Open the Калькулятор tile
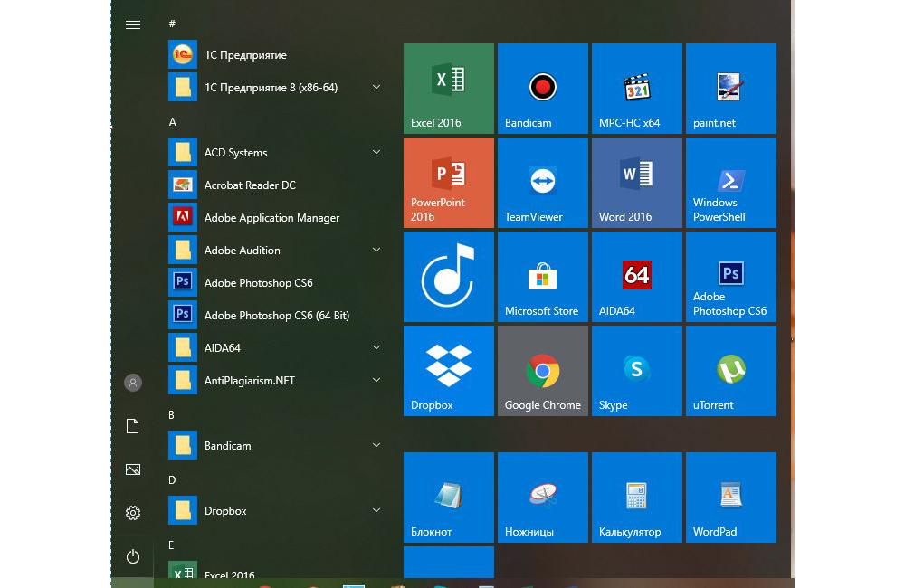 (636, 498)
